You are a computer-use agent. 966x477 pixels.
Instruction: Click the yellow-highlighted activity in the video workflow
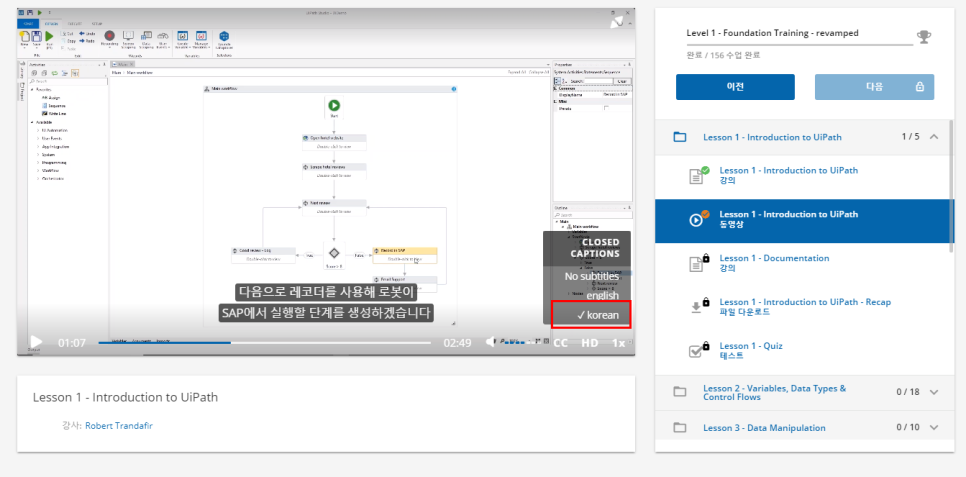[405, 255]
